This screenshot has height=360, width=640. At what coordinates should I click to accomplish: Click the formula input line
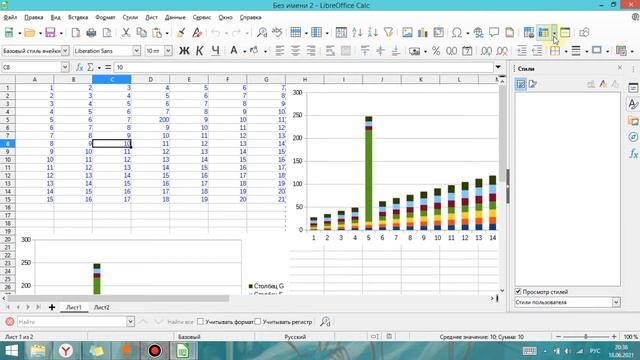[304, 67]
